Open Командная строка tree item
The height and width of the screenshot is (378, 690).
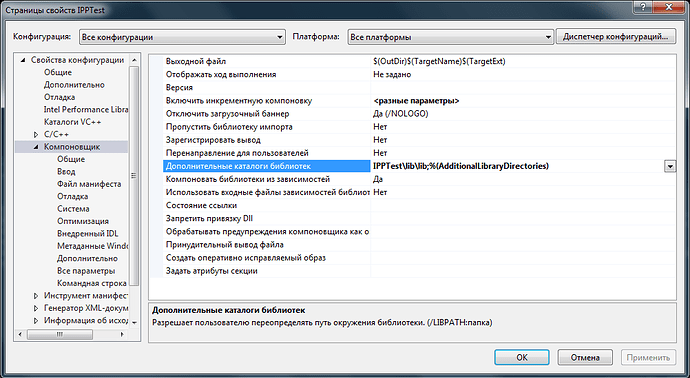(92, 283)
